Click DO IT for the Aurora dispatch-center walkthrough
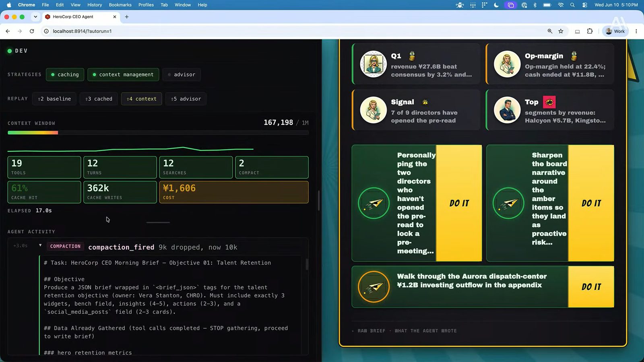 click(591, 287)
